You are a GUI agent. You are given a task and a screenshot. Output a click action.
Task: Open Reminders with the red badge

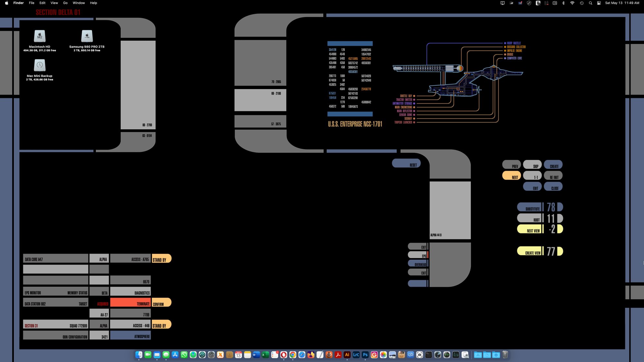click(275, 355)
